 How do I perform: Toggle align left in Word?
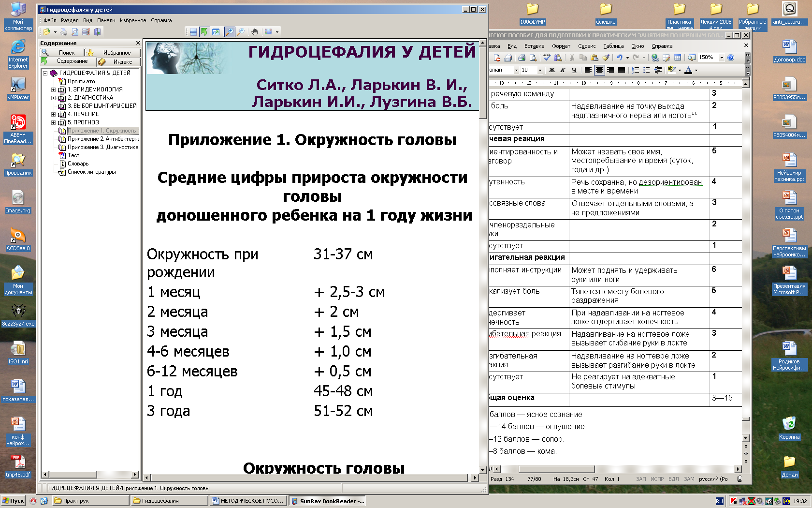click(x=588, y=70)
